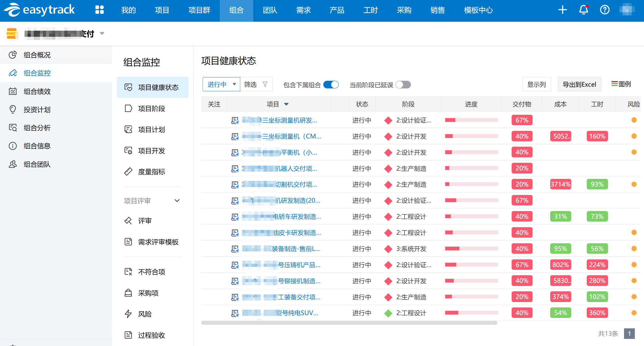This screenshot has width=644, height=346.
Task: Enable the 当前阶段已延误 toggle
Action: [403, 85]
